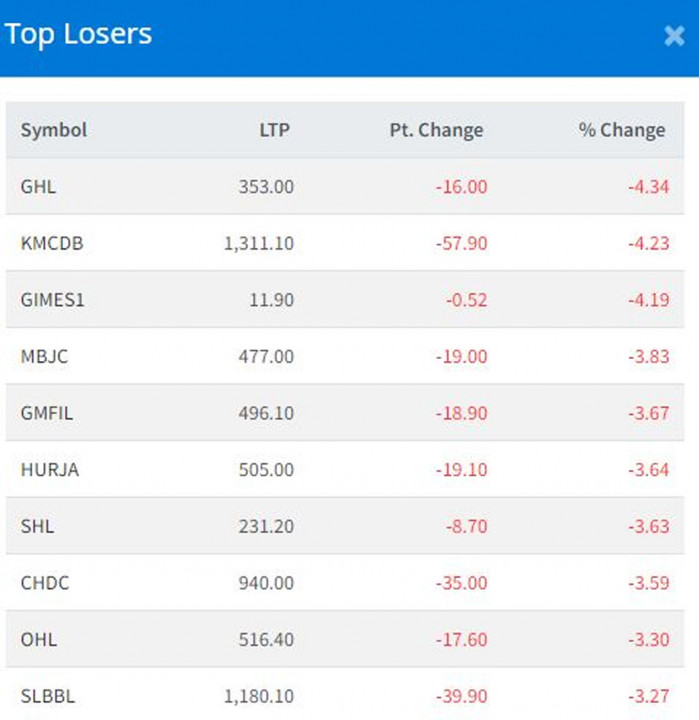Open the HURJA stock symbol
The image size is (699, 720).
tap(48, 470)
